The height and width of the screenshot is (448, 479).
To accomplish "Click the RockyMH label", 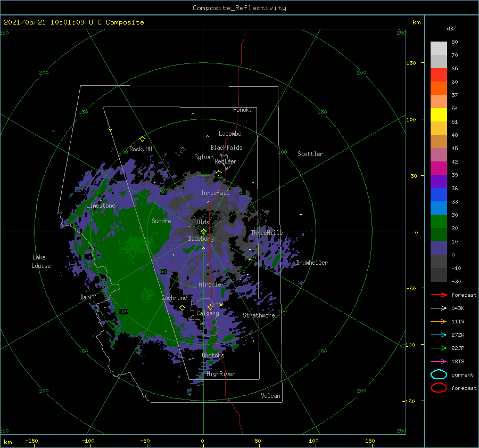I will [x=141, y=149].
